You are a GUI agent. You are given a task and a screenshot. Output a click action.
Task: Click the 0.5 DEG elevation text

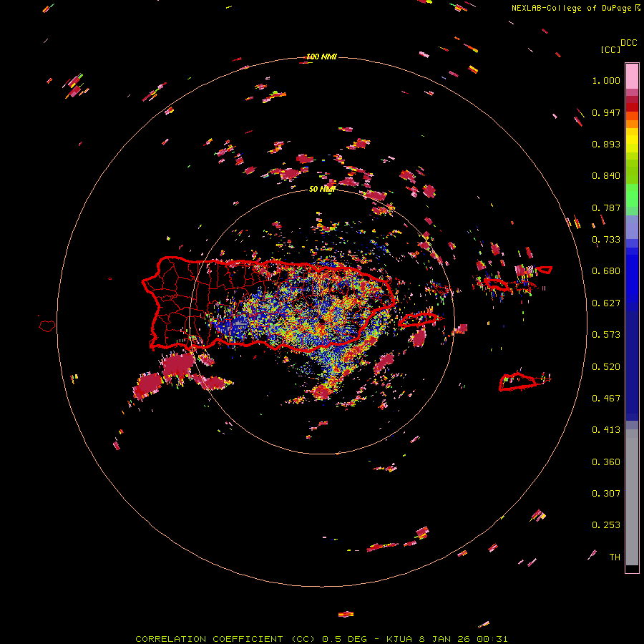[x=345, y=639]
